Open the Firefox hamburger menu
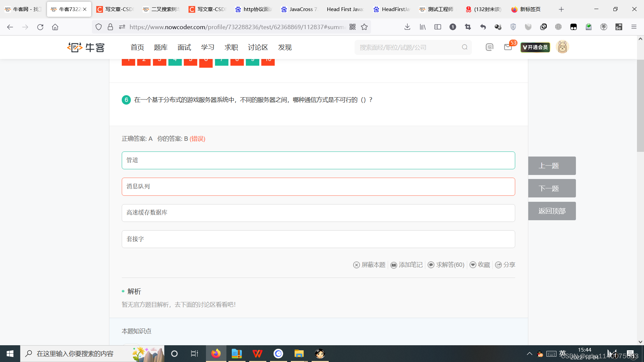Image resolution: width=644 pixels, height=362 pixels. [634, 27]
